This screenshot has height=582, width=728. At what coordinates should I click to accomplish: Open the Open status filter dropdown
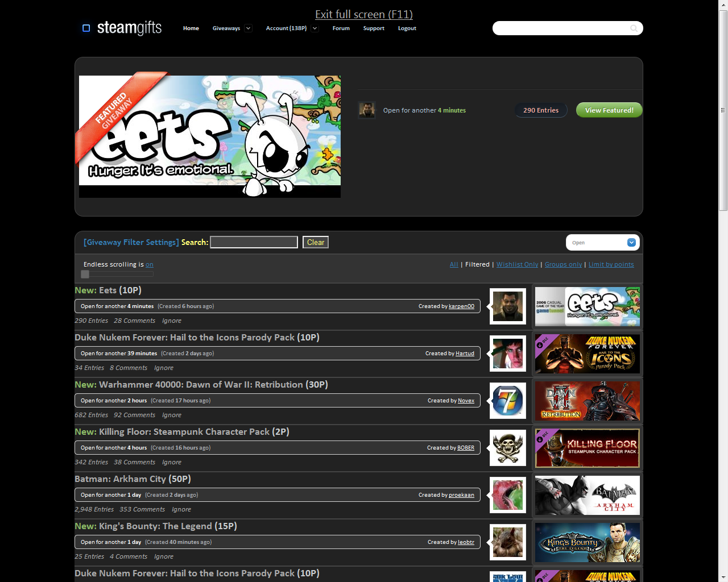pos(603,243)
